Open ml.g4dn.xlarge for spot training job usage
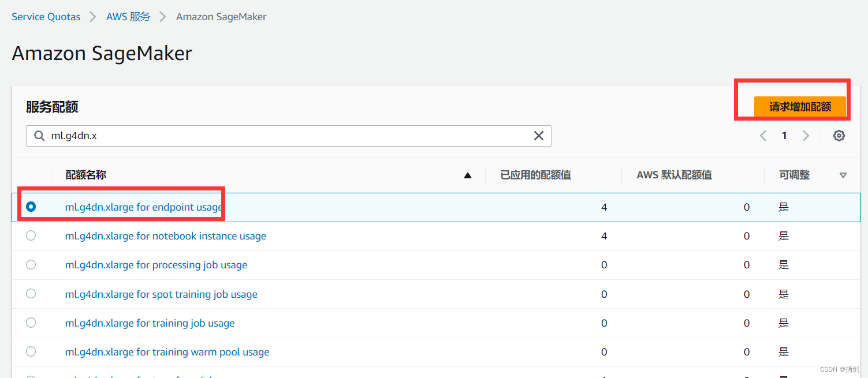The width and height of the screenshot is (868, 378). pyautogui.click(x=161, y=294)
